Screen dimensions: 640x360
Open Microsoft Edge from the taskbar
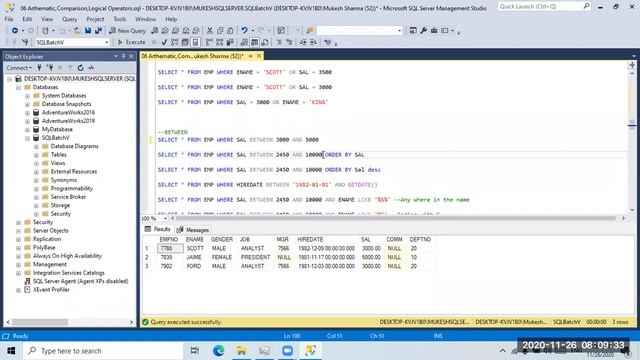pyautogui.click(x=218, y=351)
